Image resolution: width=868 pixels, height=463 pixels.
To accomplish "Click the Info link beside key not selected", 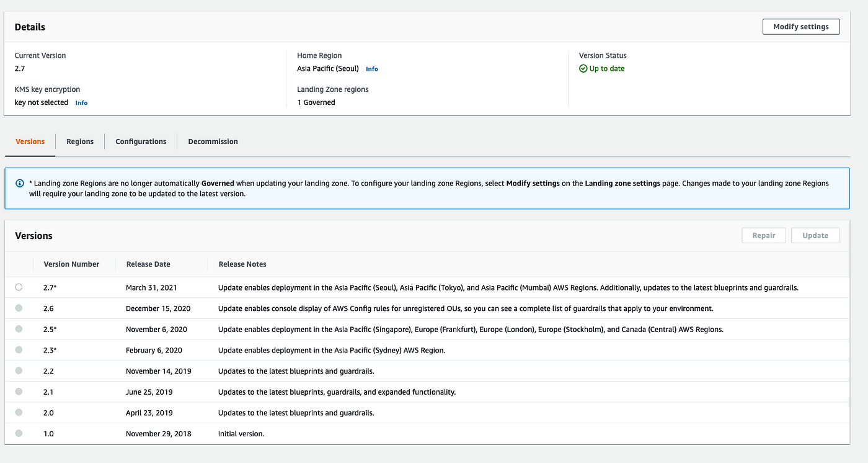I will pos(81,102).
